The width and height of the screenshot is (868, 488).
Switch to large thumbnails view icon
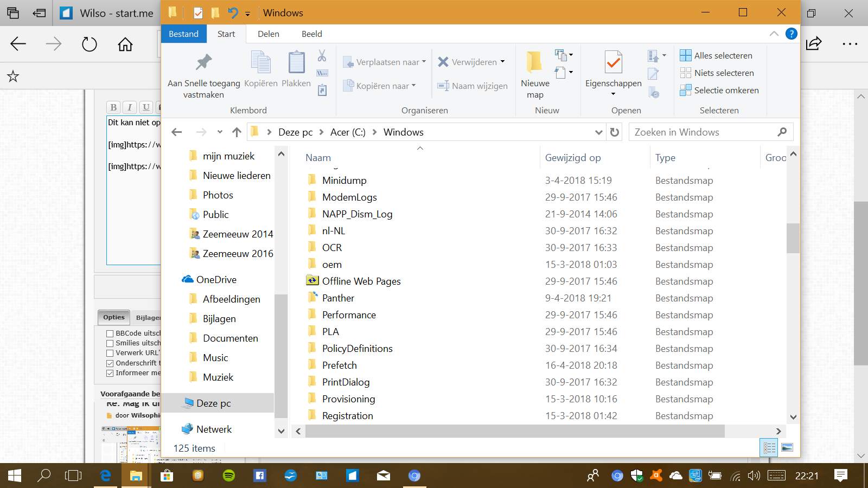(x=787, y=448)
